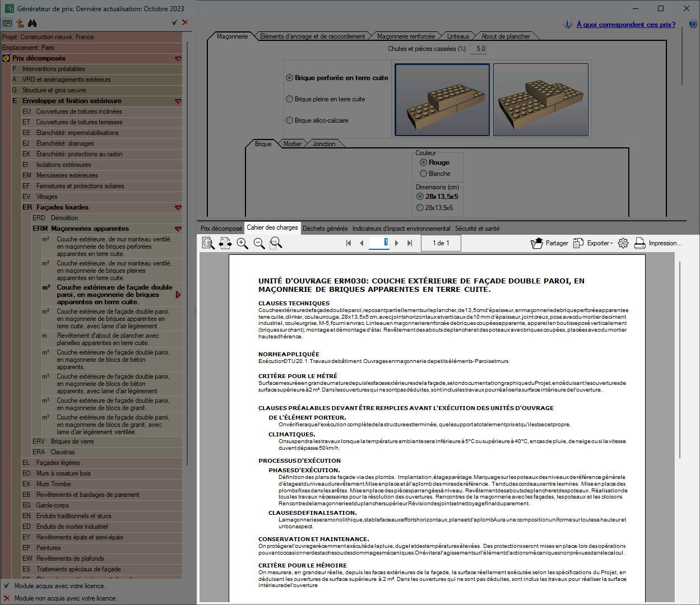Accept with the green checkmark icon

click(x=174, y=22)
